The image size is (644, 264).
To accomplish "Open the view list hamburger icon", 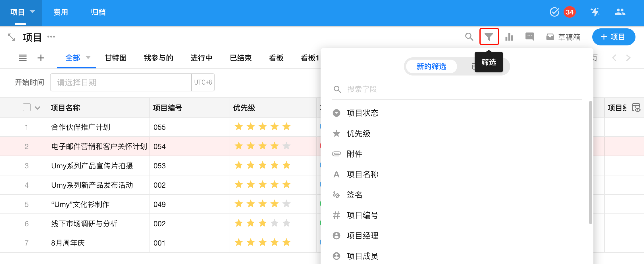I will coord(23,58).
